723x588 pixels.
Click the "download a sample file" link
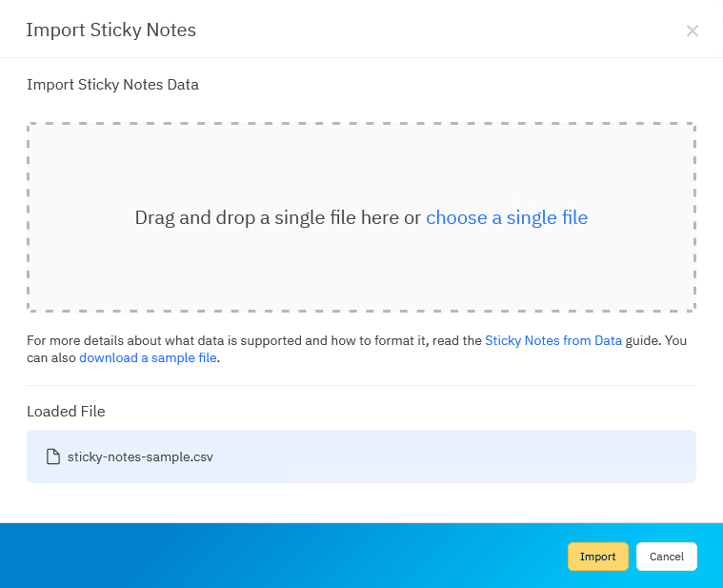tap(149, 358)
